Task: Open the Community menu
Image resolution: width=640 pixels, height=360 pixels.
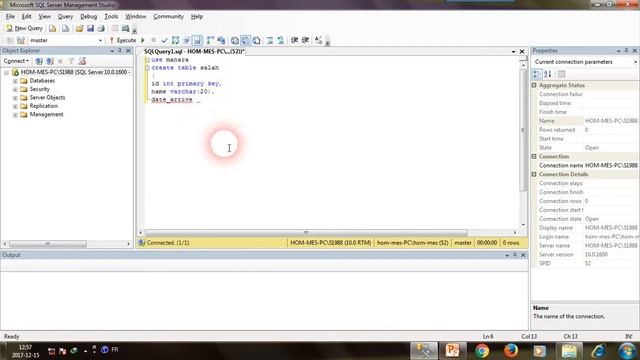Action: [x=169, y=17]
